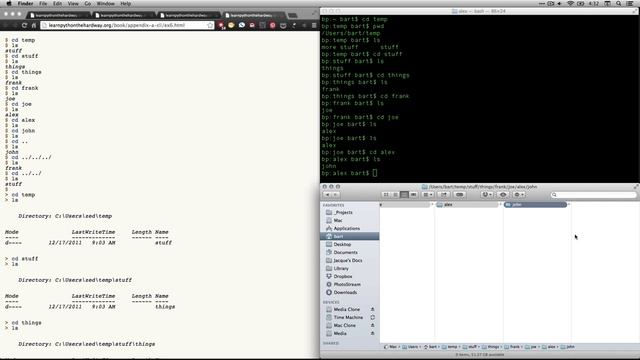Screen dimensions: 640x360
Task: Select Library in Finder sidebar
Action: tap(350, 269)
